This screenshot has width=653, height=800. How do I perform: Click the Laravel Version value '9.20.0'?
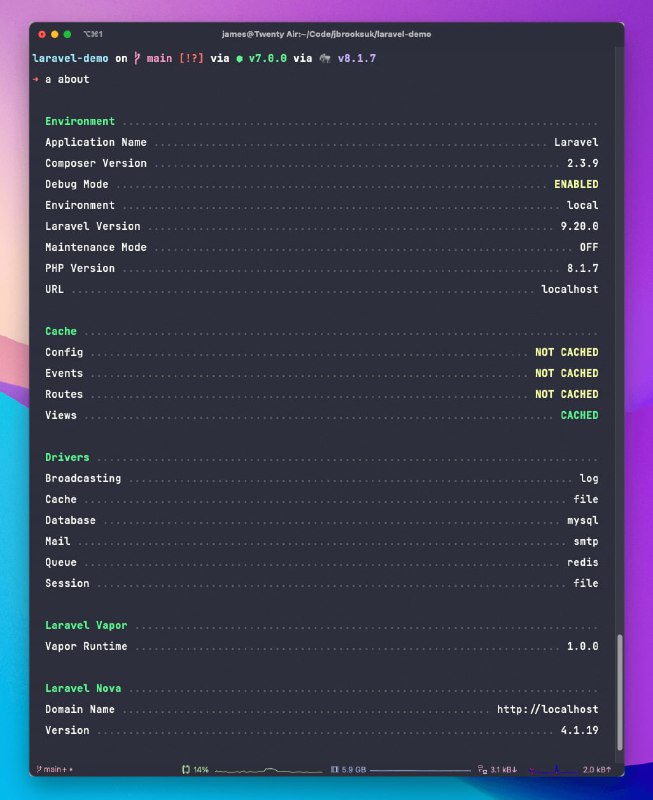click(x=580, y=226)
